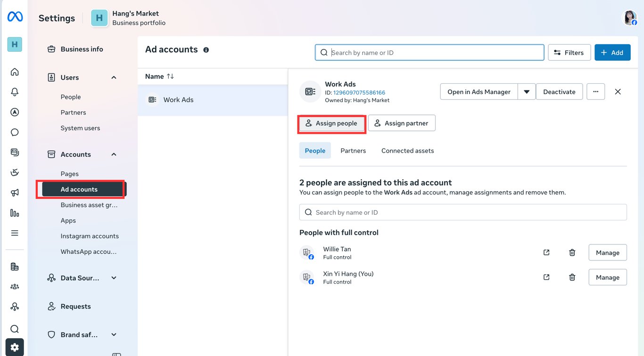Open the profile avatar at top right

coord(630,18)
